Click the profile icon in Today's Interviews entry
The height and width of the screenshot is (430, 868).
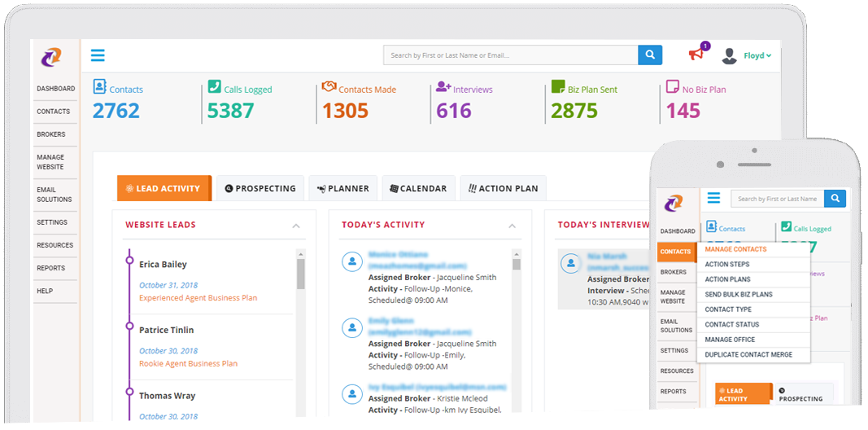point(571,263)
